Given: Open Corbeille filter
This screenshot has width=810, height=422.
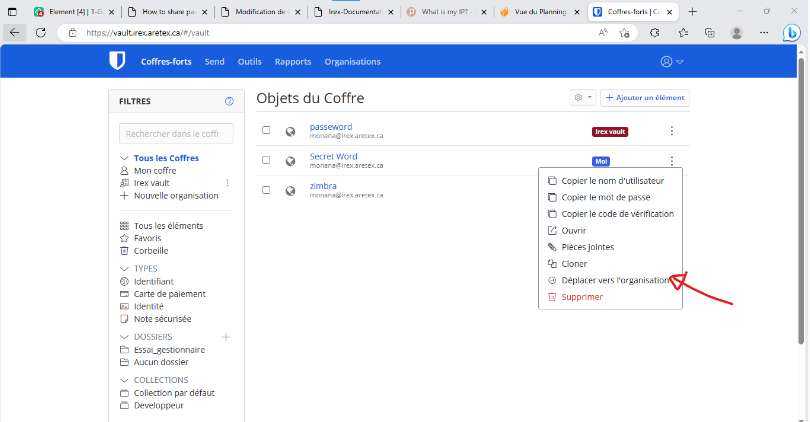Looking at the screenshot, I should [151, 251].
